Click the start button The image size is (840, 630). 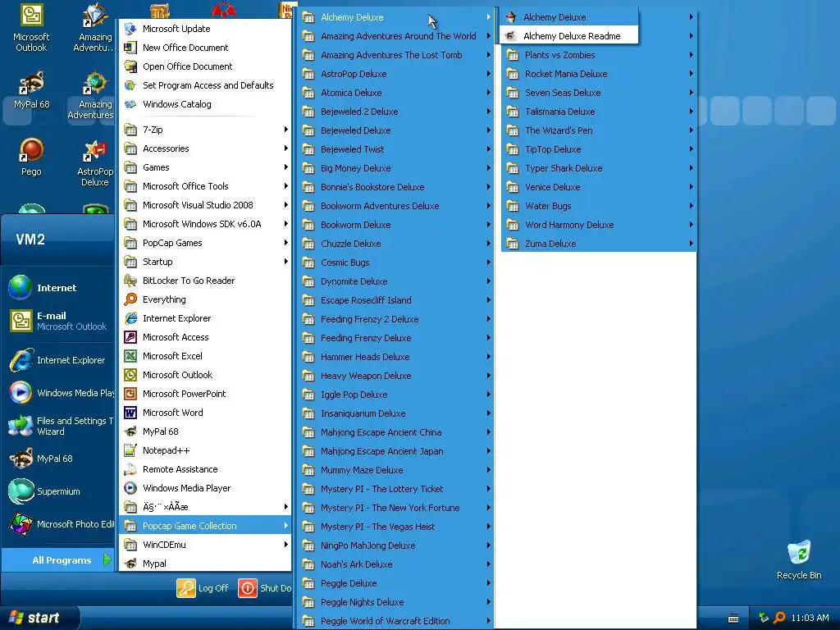[39, 618]
